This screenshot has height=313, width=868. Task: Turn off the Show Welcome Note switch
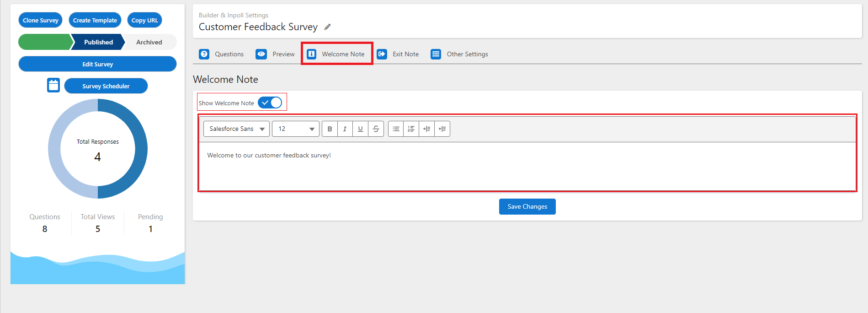click(x=270, y=103)
